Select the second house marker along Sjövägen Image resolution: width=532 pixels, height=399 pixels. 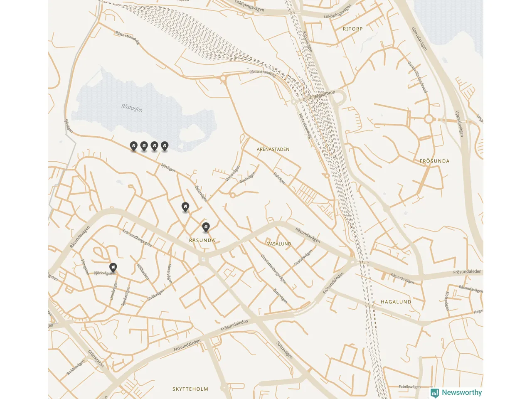144,146
